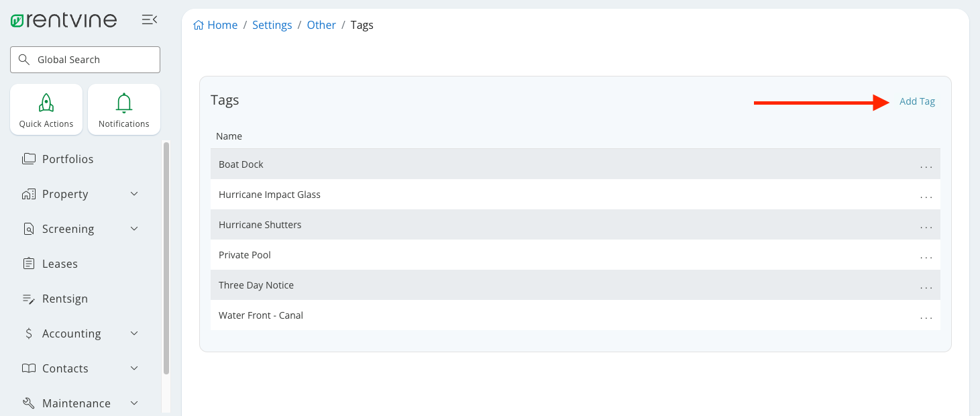Collapse the sidebar navigation

[149, 19]
